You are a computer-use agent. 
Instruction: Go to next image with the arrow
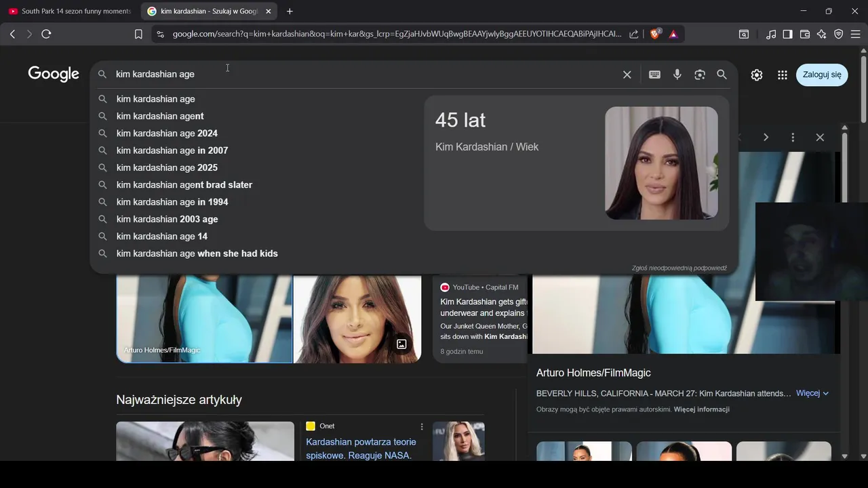(x=766, y=138)
